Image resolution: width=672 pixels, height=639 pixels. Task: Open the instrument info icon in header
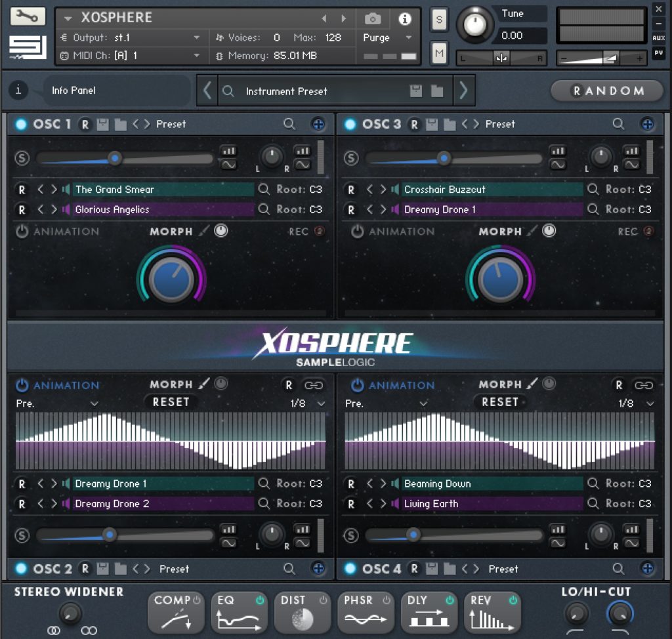point(404,19)
